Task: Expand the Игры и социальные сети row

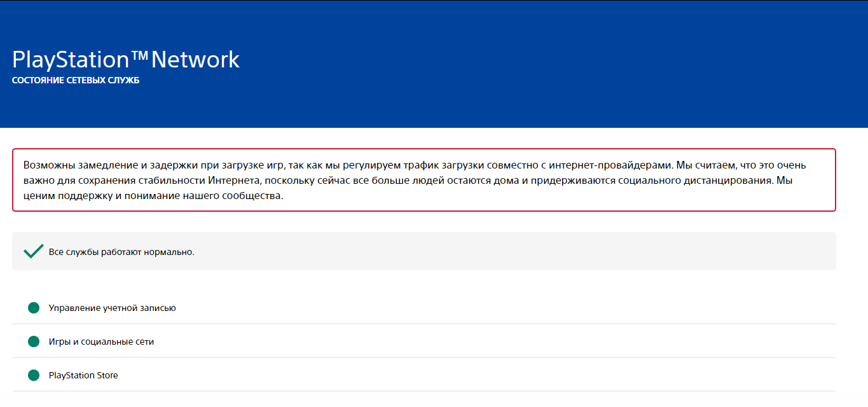Action: pyautogui.click(x=101, y=341)
